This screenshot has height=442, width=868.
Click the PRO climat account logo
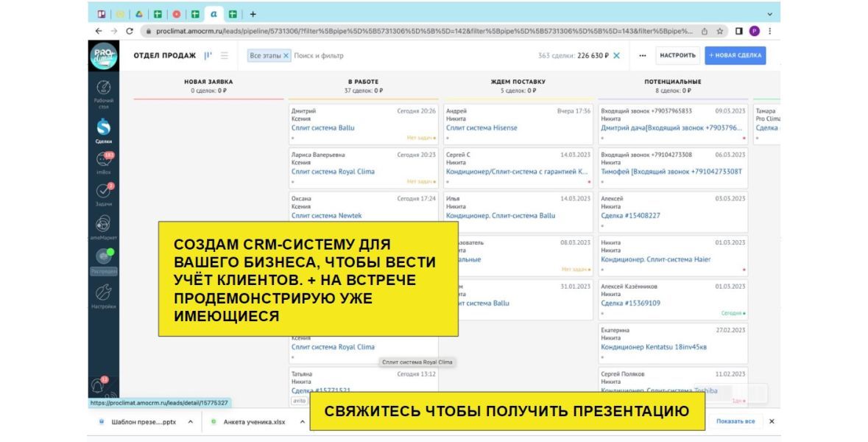(x=104, y=55)
